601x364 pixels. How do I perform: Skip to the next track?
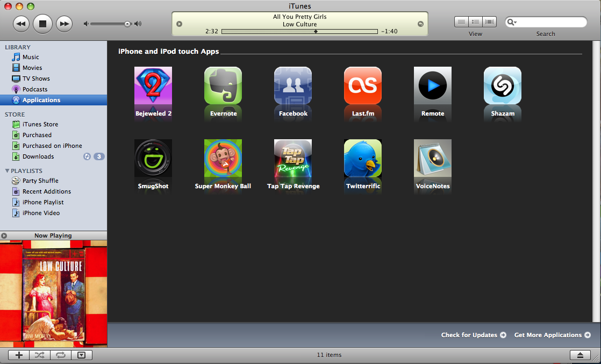click(x=64, y=24)
